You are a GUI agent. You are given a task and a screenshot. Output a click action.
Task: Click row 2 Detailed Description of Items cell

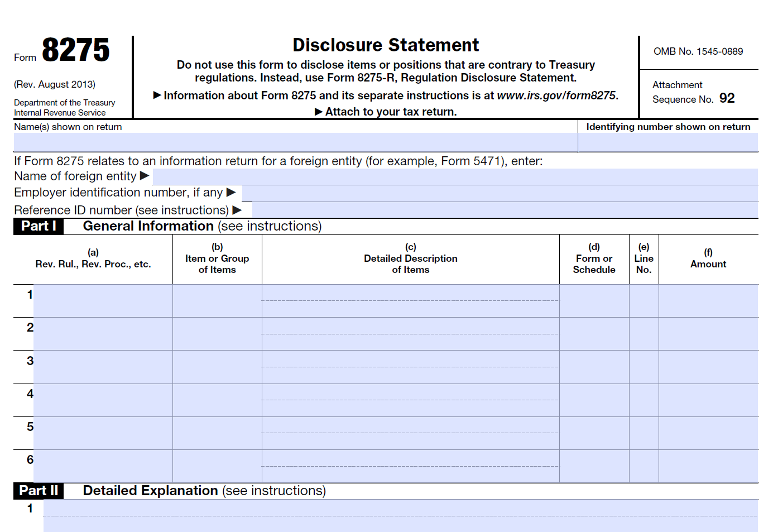coord(410,333)
